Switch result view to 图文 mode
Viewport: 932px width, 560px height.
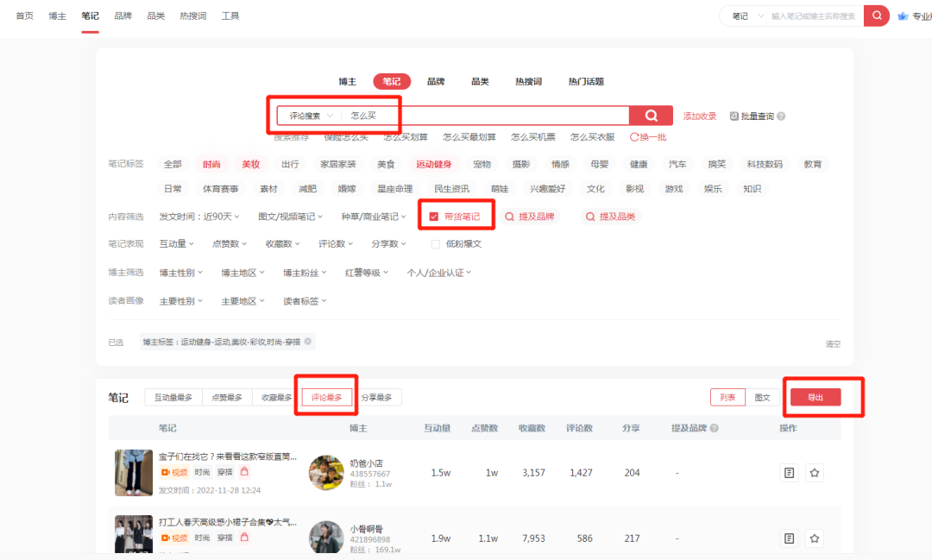(761, 397)
